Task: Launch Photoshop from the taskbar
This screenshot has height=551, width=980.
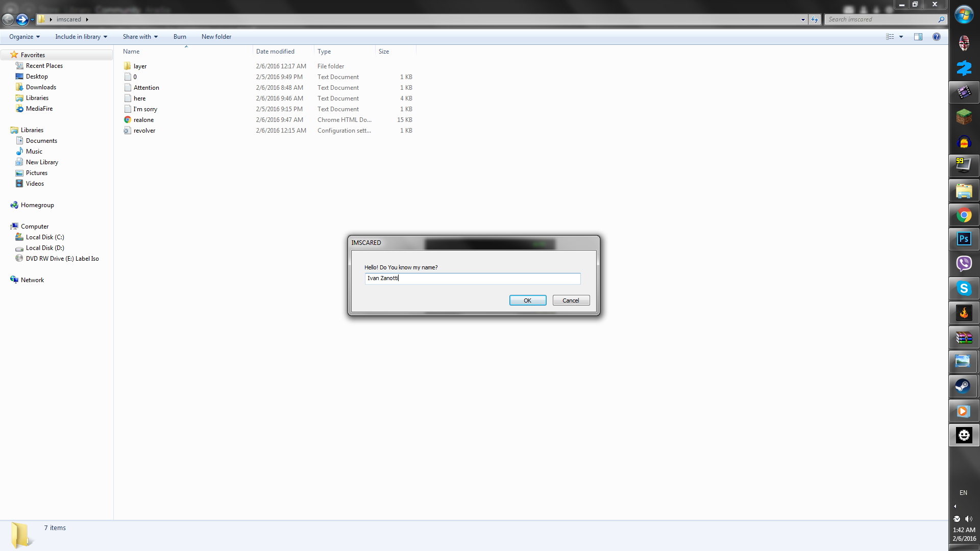Action: 964,239
